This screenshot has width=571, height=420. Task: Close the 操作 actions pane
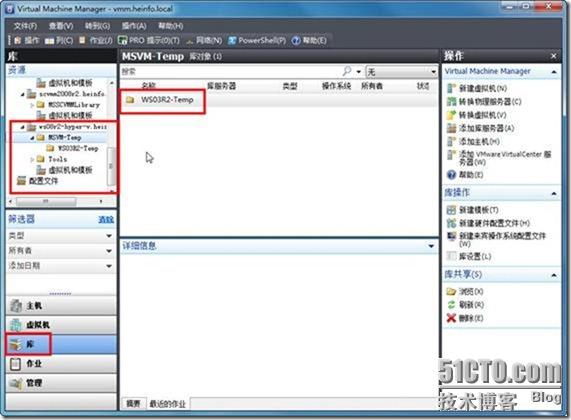(x=554, y=56)
